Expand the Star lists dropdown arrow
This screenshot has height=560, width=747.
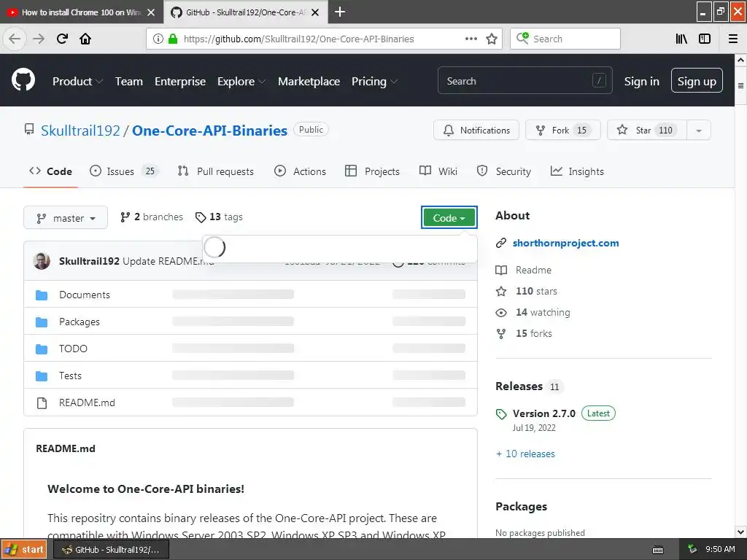699,130
